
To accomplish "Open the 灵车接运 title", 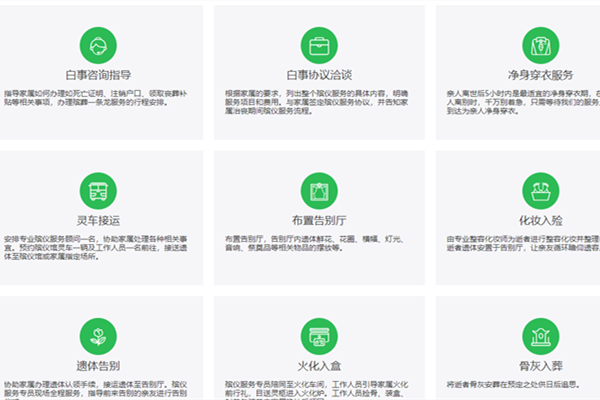I will (98, 220).
